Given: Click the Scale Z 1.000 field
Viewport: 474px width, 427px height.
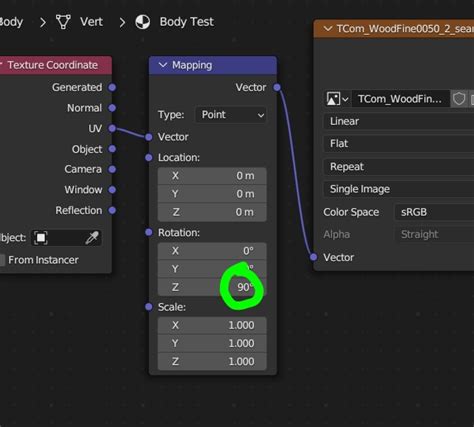Looking at the screenshot, I should click(212, 362).
